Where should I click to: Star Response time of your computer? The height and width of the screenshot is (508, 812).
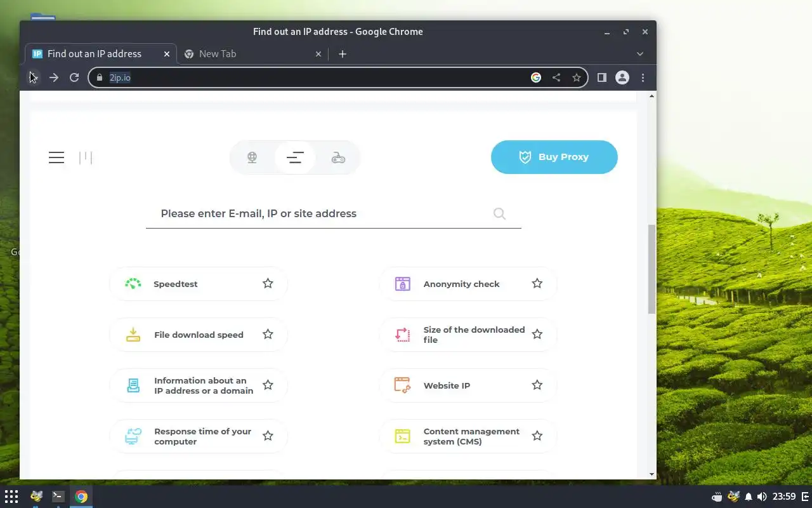pos(268,436)
